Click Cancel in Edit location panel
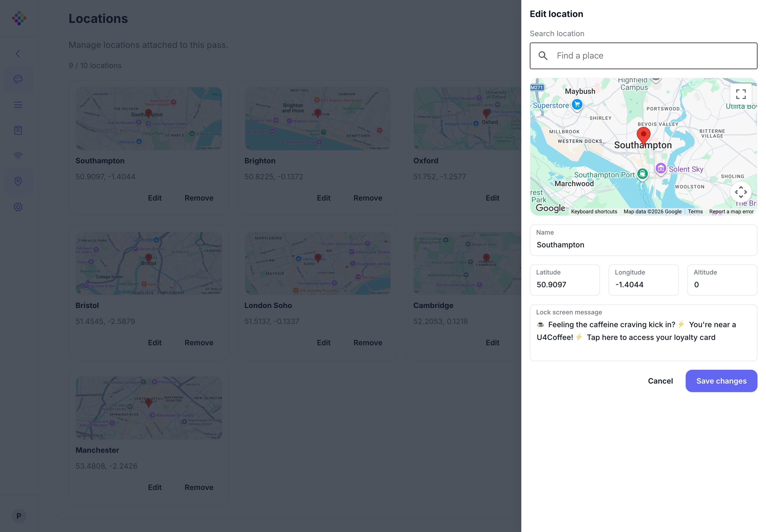 [660, 381]
